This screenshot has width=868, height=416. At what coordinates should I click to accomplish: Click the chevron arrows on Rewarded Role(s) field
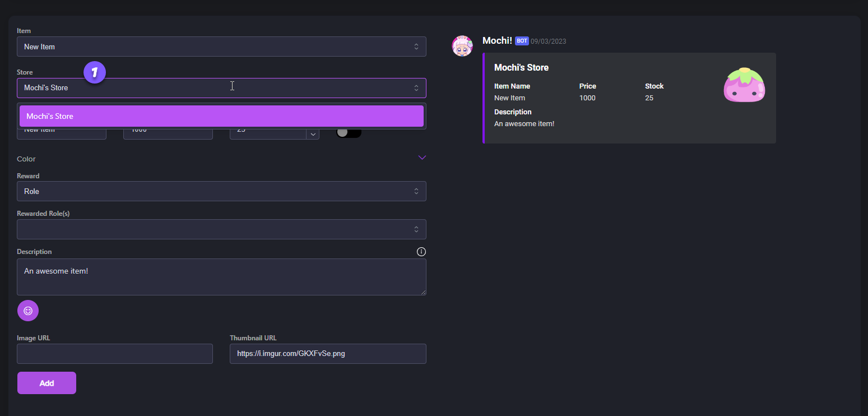point(416,229)
